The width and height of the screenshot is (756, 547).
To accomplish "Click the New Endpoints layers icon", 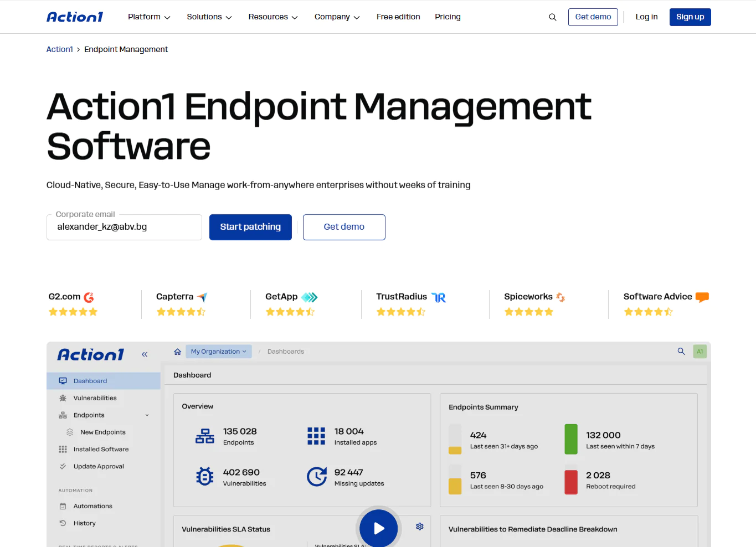I will click(x=70, y=432).
